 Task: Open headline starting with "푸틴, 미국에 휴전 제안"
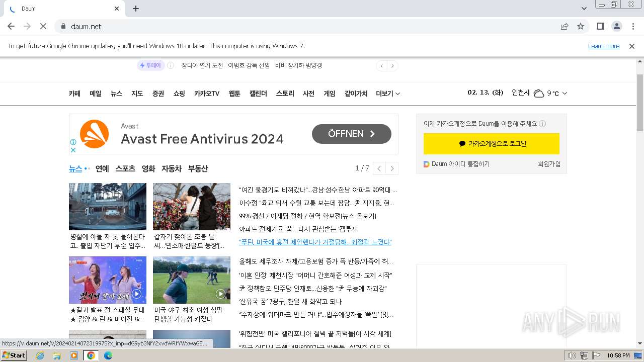315,242
